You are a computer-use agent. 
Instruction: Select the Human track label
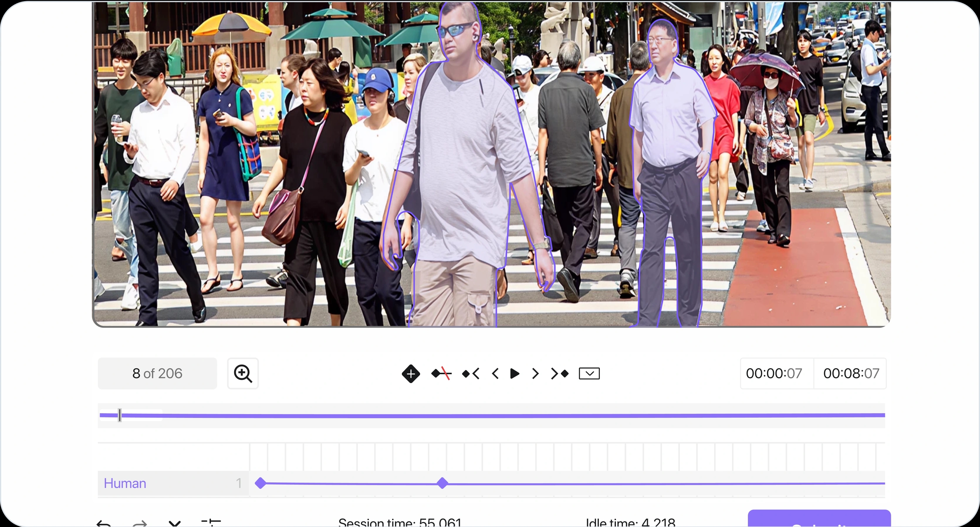tap(125, 483)
